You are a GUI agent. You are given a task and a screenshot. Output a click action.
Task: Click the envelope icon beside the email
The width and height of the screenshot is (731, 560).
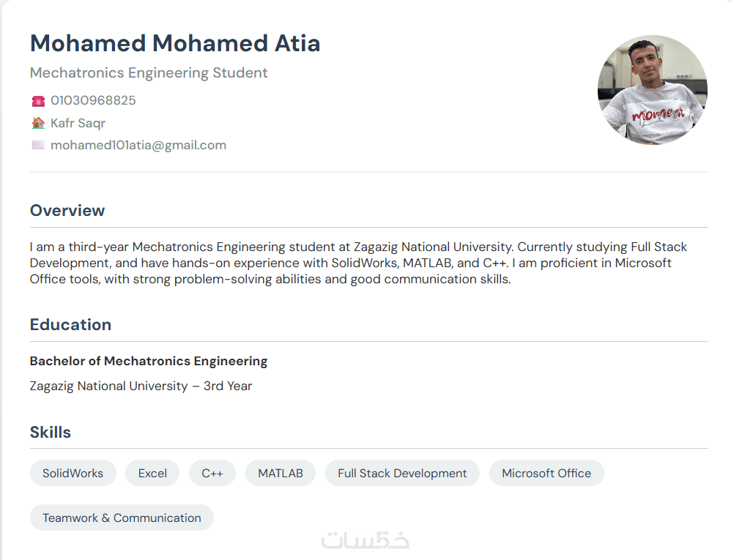tap(38, 145)
